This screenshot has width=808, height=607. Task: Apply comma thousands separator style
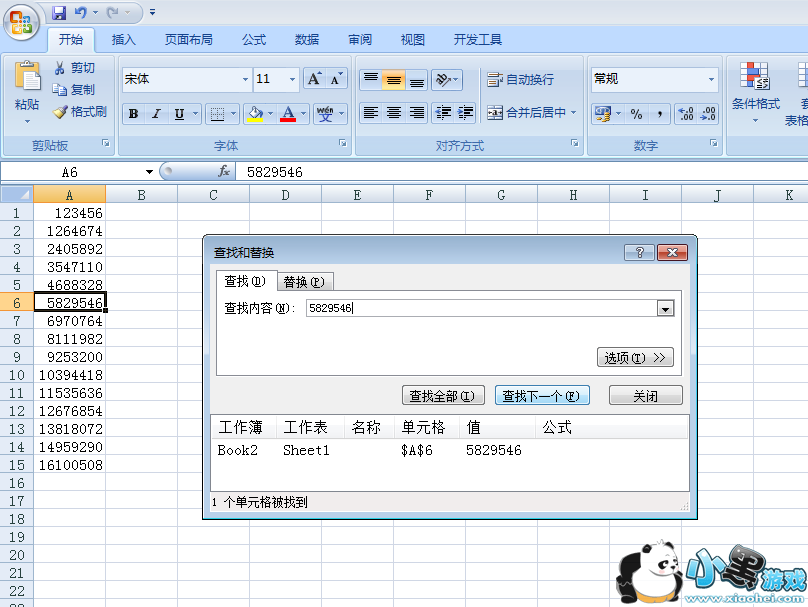[660, 114]
